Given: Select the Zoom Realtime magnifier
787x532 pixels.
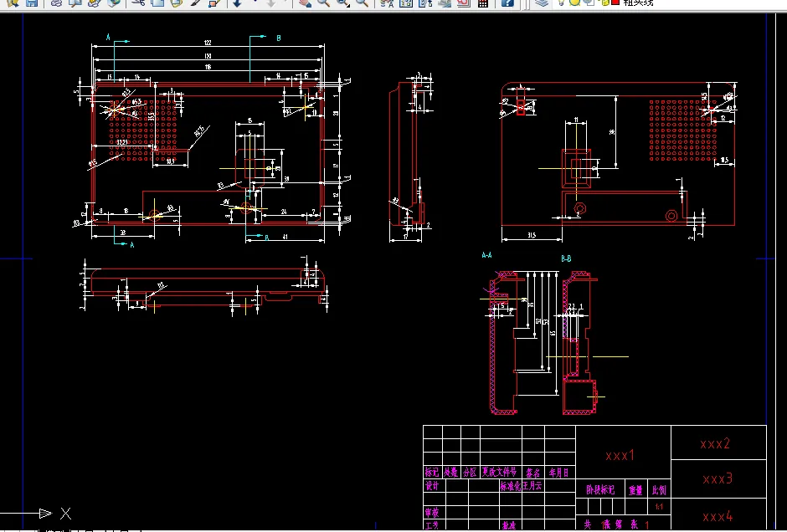Looking at the screenshot, I should 324,3.
